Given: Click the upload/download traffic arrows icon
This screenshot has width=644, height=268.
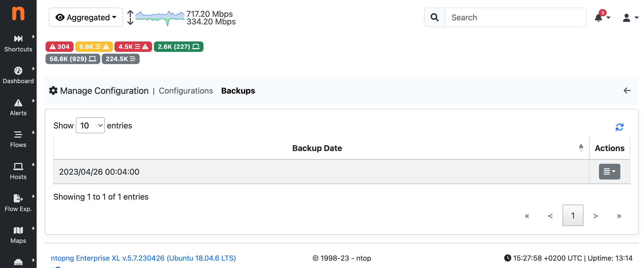Looking at the screenshot, I should [x=130, y=18].
